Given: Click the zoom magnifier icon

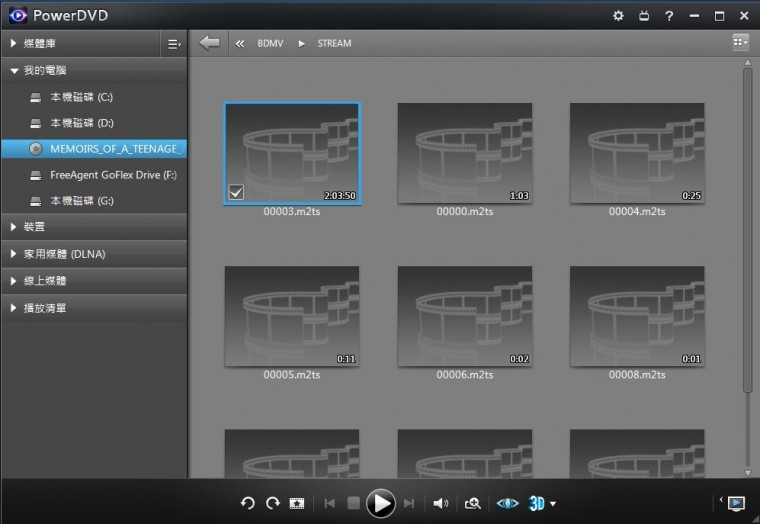Looking at the screenshot, I should point(473,503).
